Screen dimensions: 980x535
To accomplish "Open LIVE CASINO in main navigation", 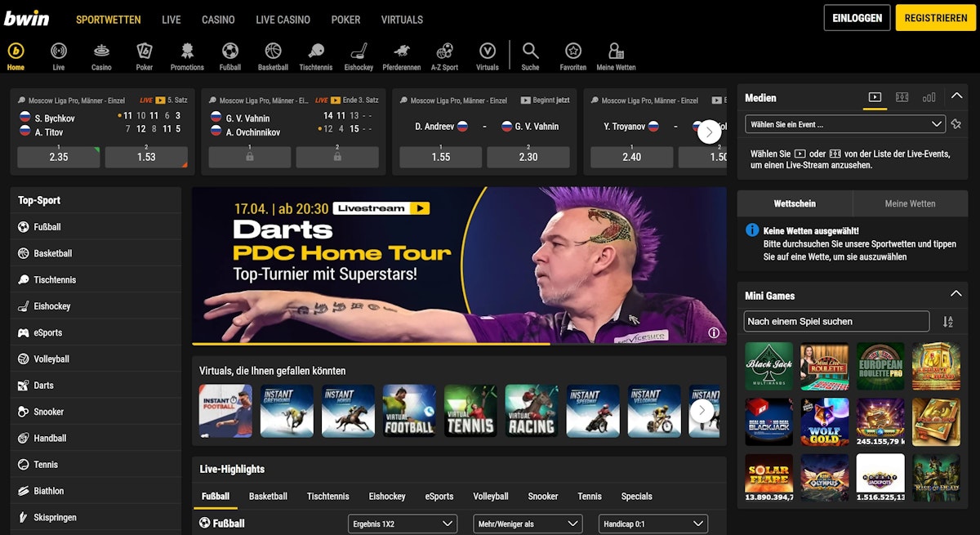I will [283, 20].
